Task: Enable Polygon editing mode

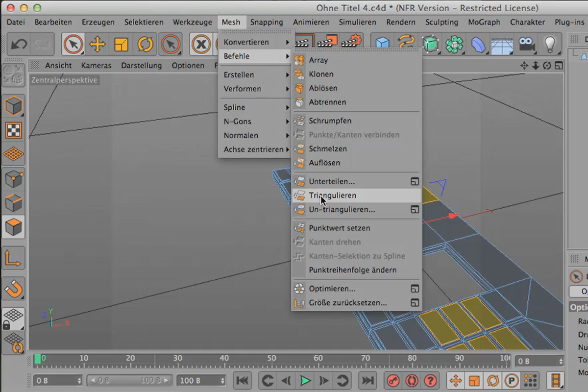Action: pyautogui.click(x=13, y=226)
